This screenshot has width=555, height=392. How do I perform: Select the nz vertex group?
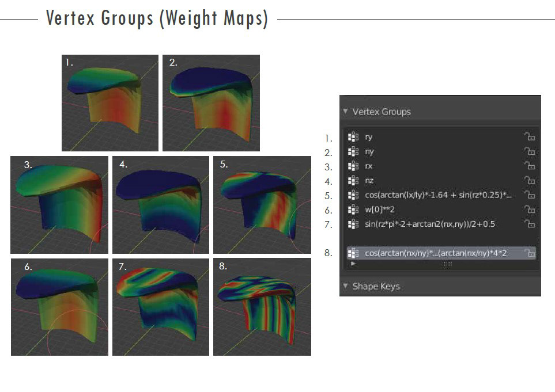441,180
